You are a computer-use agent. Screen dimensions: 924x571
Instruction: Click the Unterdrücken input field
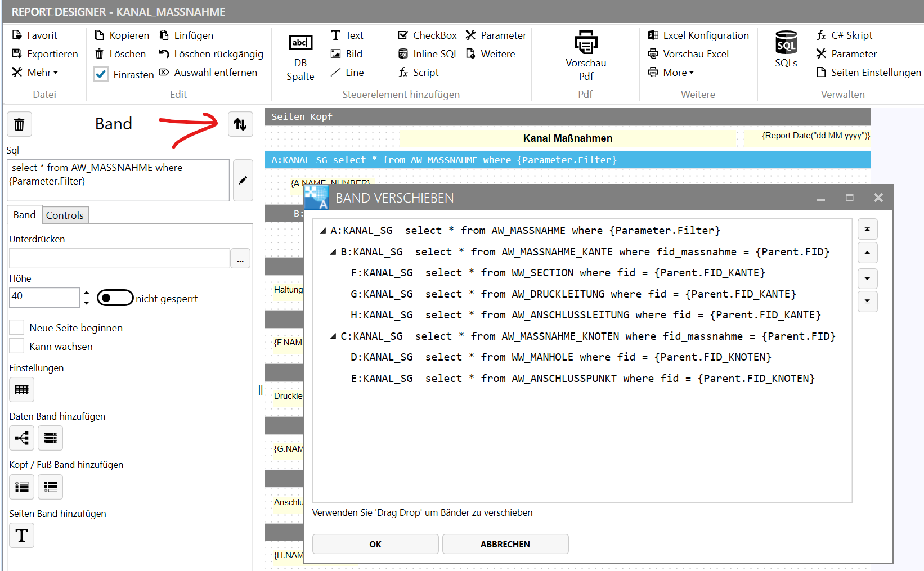tap(119, 258)
